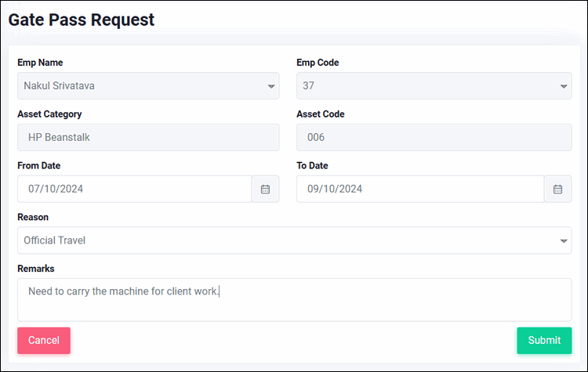Click the Asset Code label
The height and width of the screenshot is (372, 588).
pos(321,114)
